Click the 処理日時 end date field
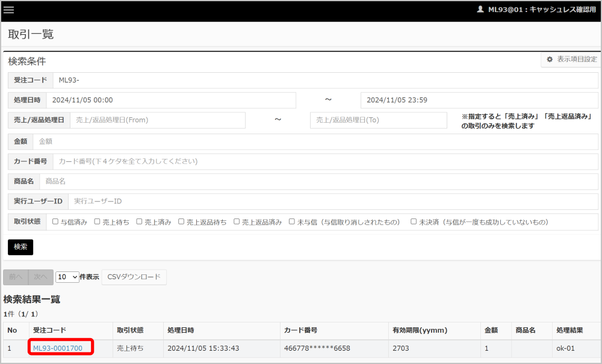 [x=479, y=100]
